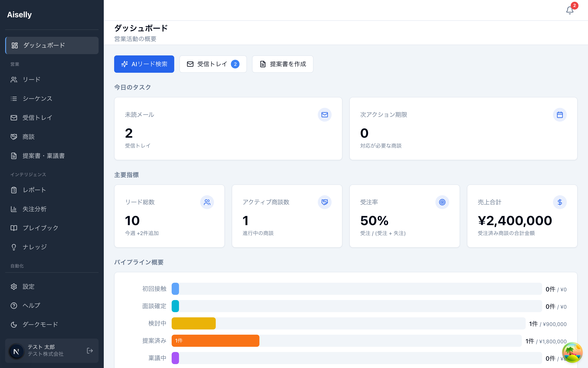Go to リード in the sidebar
Viewport: 588px width, 368px height.
pyautogui.click(x=52, y=80)
